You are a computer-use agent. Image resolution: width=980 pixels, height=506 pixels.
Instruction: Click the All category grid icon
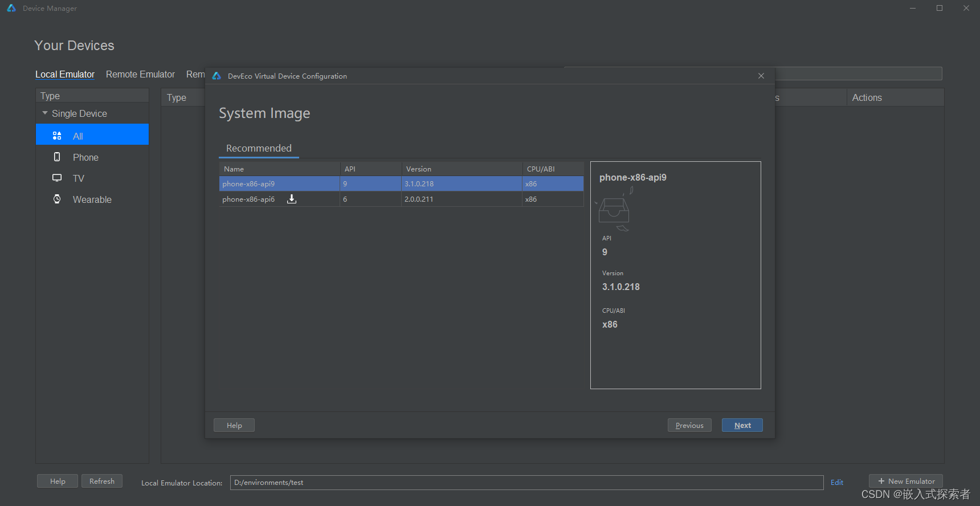tap(57, 136)
